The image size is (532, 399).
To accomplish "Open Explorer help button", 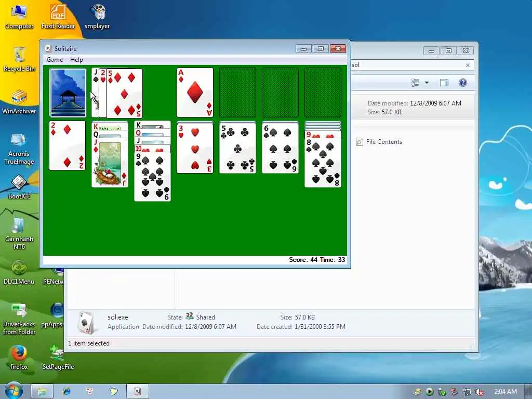I will (x=463, y=83).
